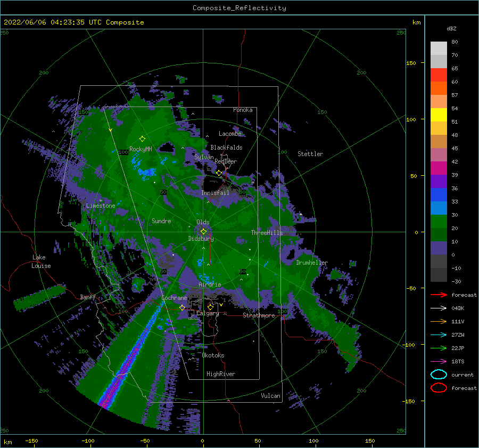Click the Limestone label
The width and height of the screenshot is (479, 448).
click(101, 206)
